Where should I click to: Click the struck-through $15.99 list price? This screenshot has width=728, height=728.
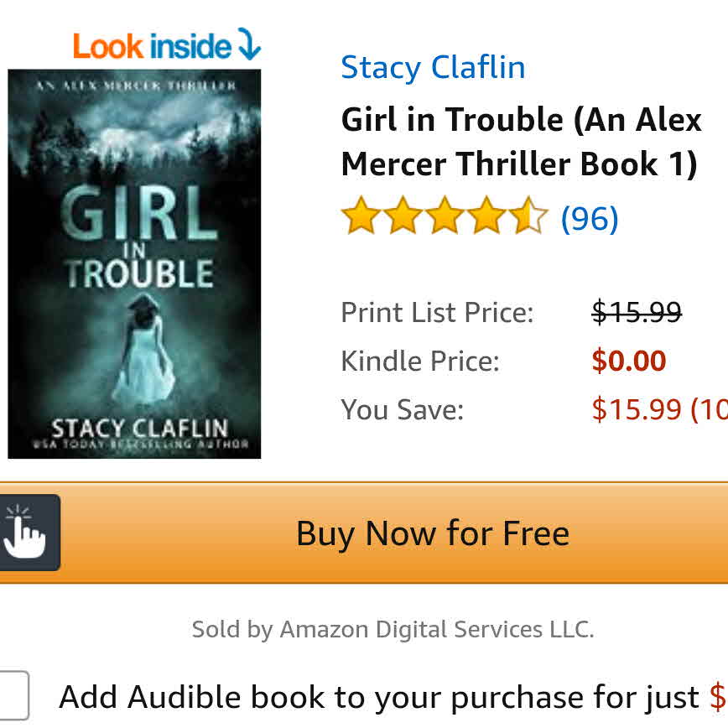(637, 311)
